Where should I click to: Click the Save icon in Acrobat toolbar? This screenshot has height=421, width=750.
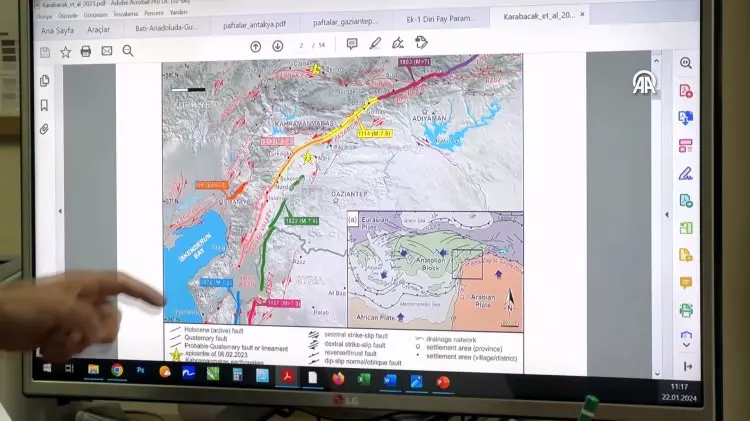click(x=45, y=52)
